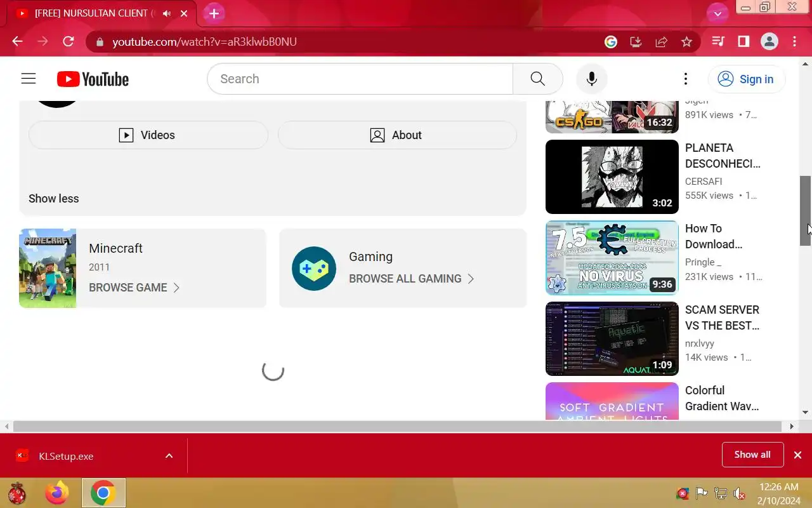Click Pringle _ channel name
This screenshot has height=508, width=812.
tap(703, 262)
